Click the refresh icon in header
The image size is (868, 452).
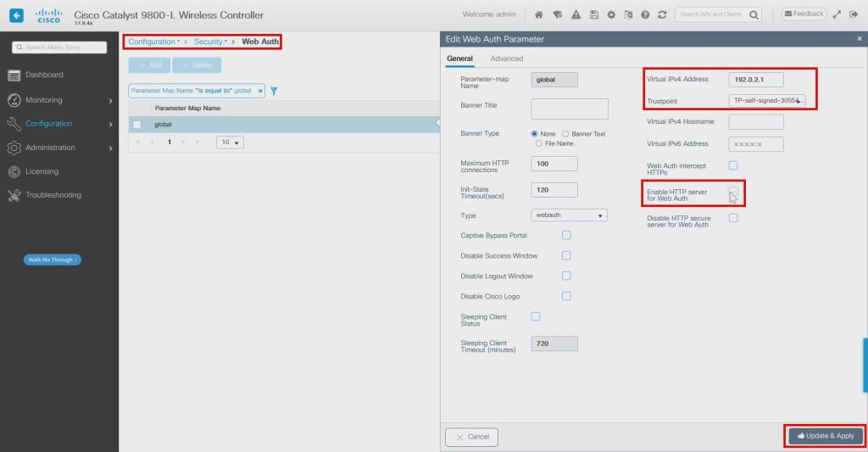[x=662, y=15]
